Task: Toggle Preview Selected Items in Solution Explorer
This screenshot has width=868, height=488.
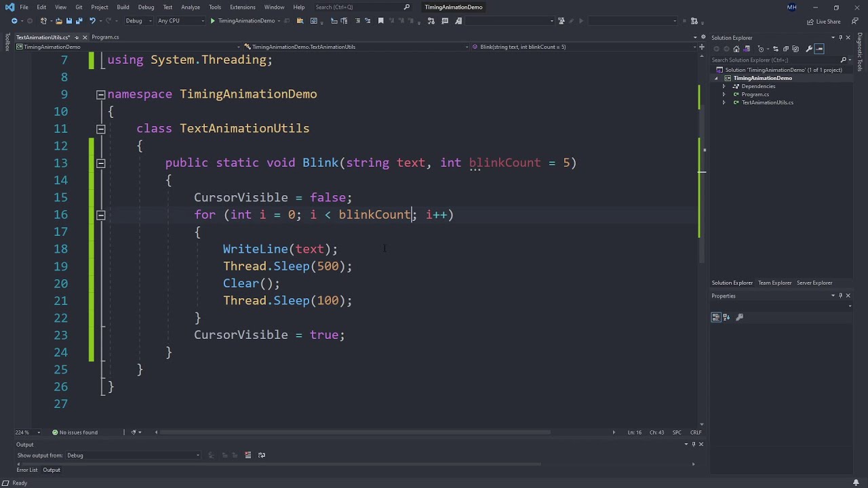Action: pyautogui.click(x=819, y=49)
